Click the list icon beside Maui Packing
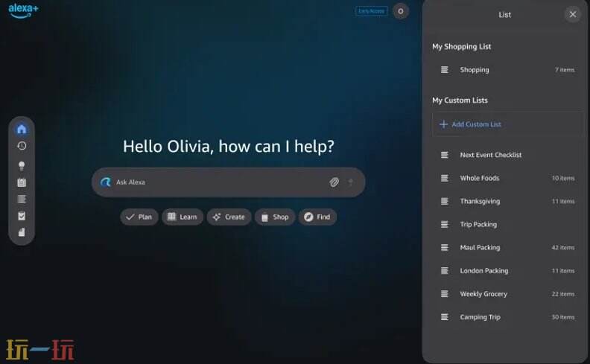This screenshot has height=364, width=590. [x=445, y=247]
